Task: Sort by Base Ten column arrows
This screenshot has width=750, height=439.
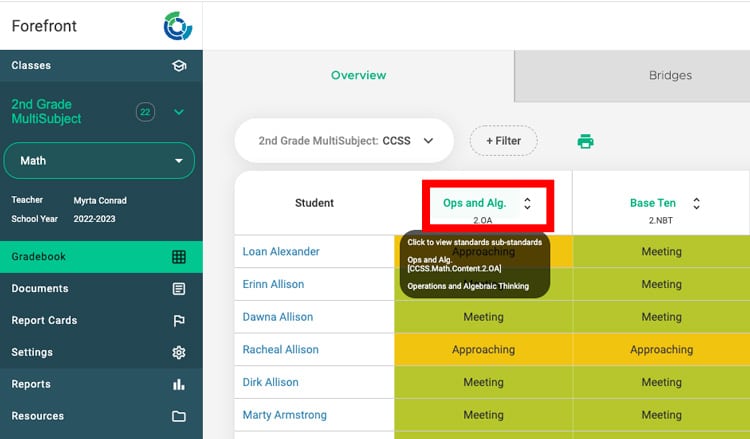Action: click(x=696, y=204)
